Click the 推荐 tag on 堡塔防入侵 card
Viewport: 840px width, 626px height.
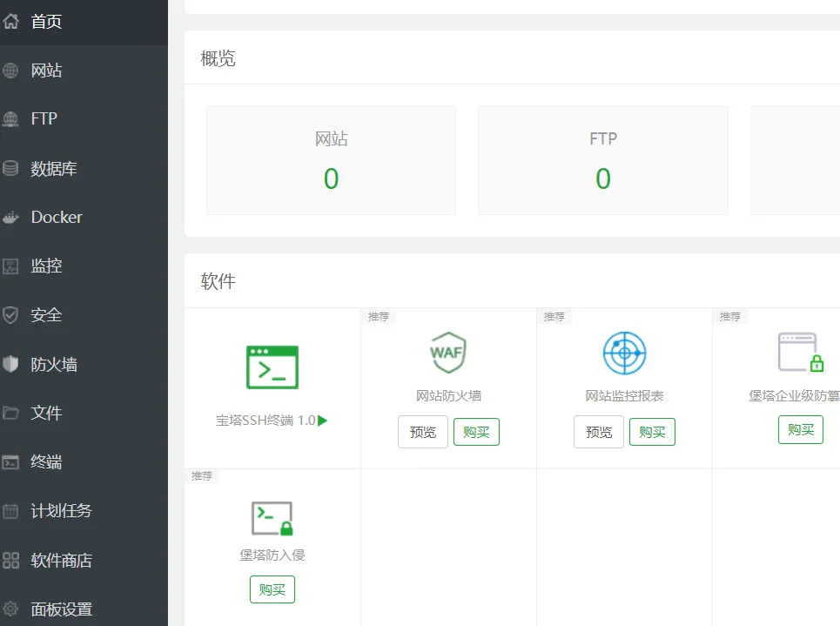pos(202,476)
